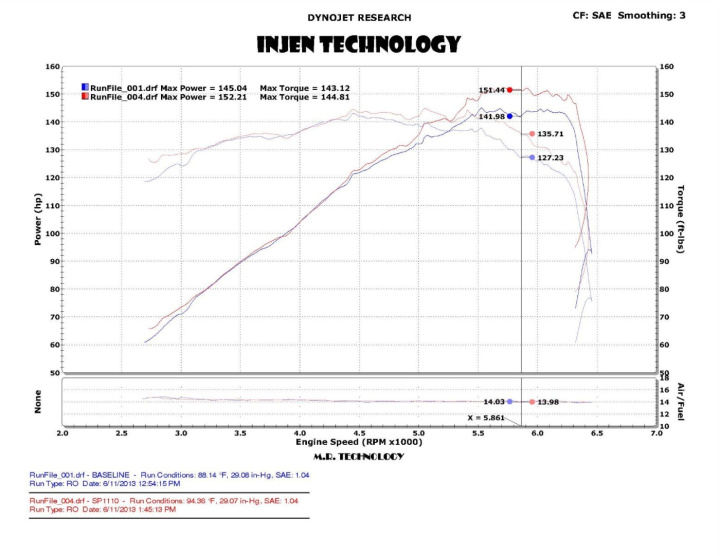Click the blue RunFile_001 legend color square
This screenshot has height=556, width=720.
(85, 88)
